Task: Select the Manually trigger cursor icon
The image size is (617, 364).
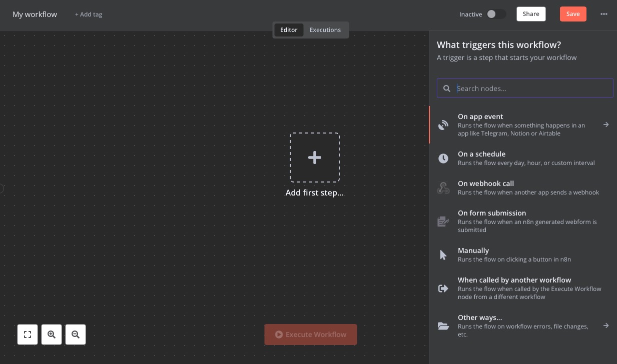Action: [443, 254]
